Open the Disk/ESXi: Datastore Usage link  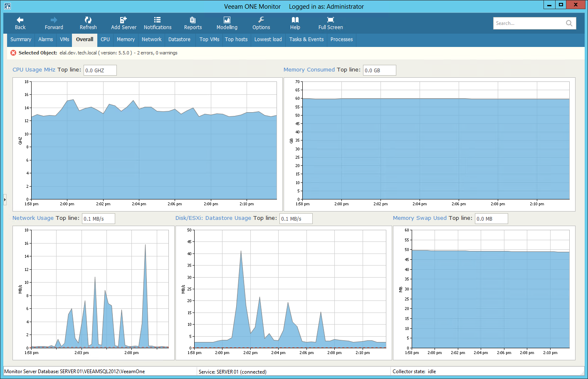(213, 218)
